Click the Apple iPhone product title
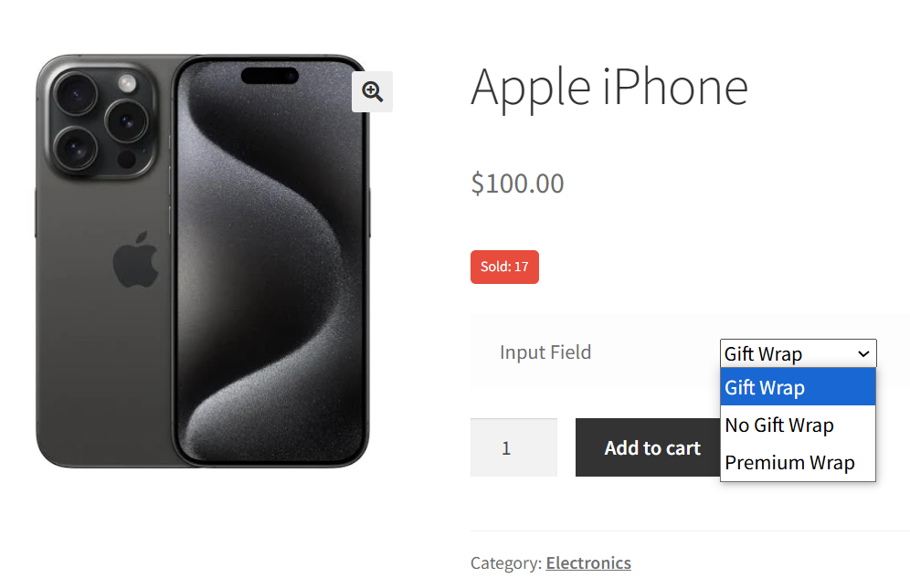Screen dimensions: 910x588 pos(608,88)
